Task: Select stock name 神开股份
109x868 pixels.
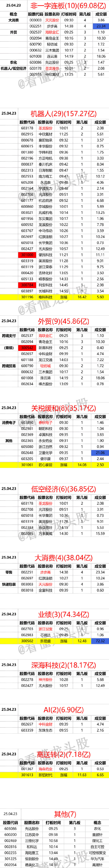Action: click(45, 680)
